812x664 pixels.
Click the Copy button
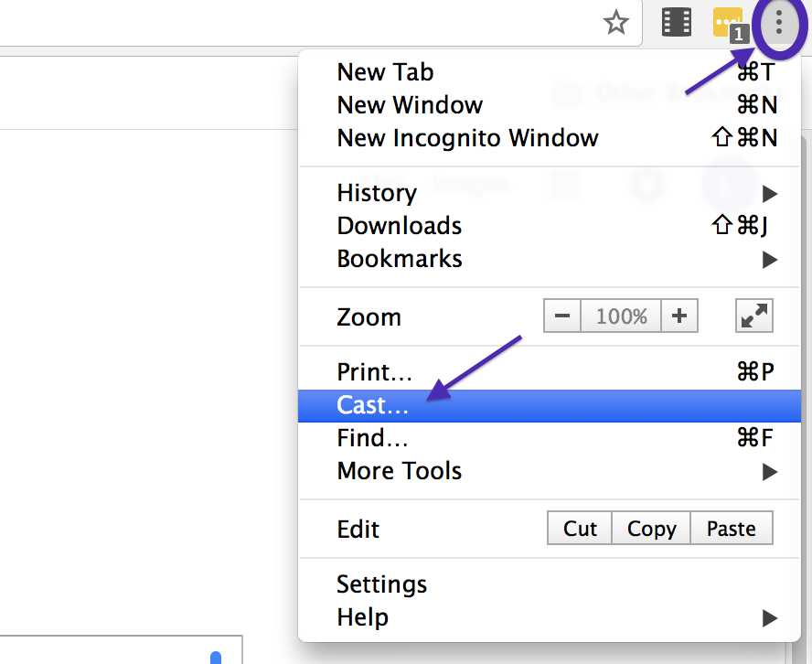tap(651, 529)
